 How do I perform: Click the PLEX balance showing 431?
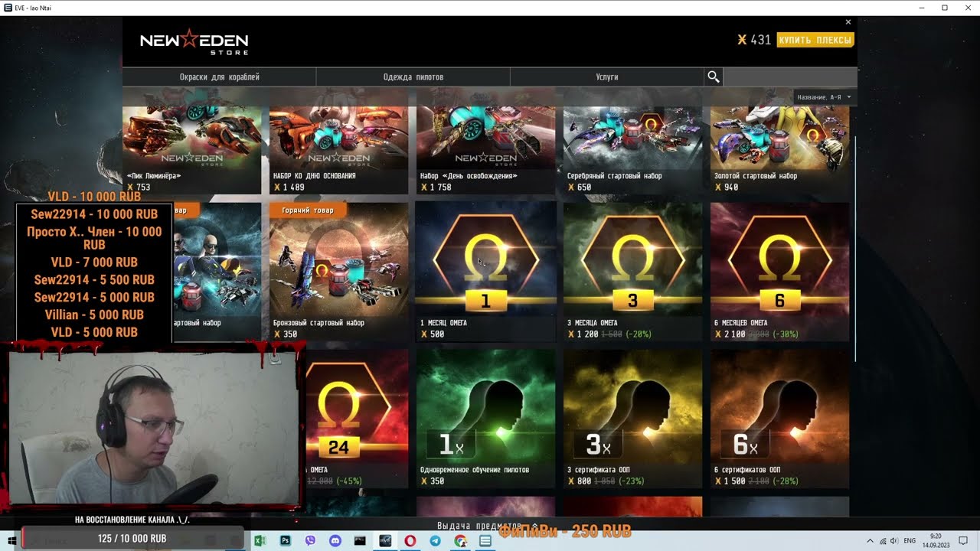(x=754, y=40)
